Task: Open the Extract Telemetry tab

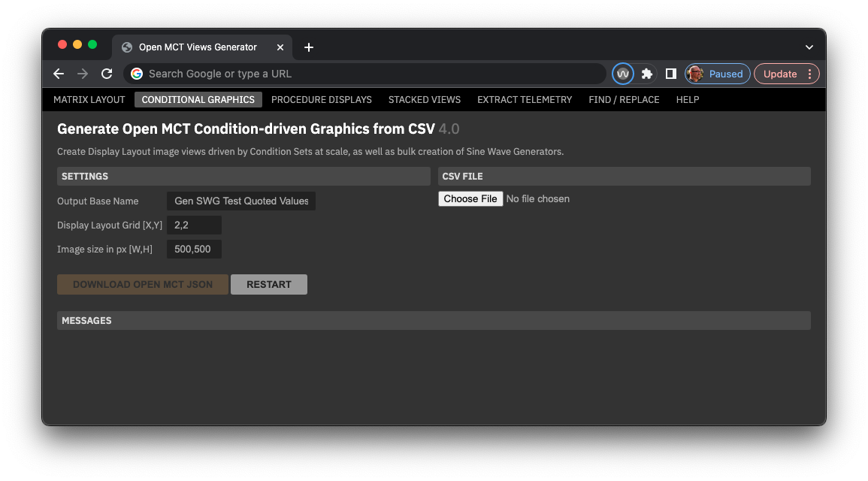Action: 525,100
